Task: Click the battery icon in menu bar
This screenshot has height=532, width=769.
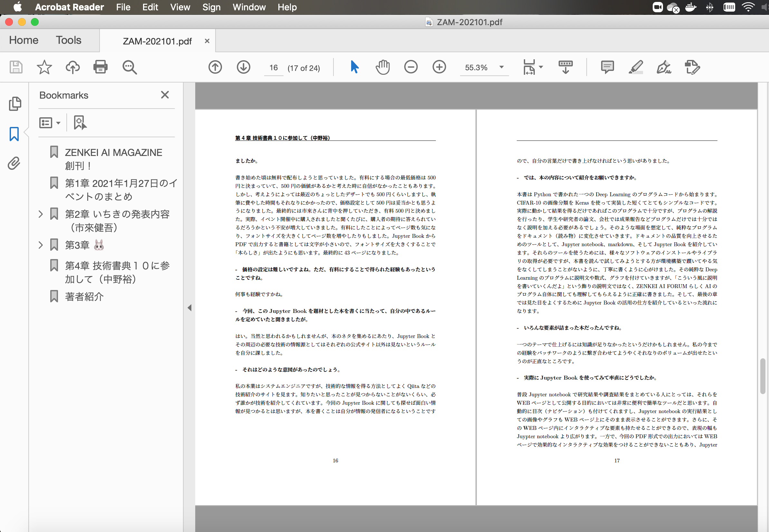Action: tap(729, 7)
